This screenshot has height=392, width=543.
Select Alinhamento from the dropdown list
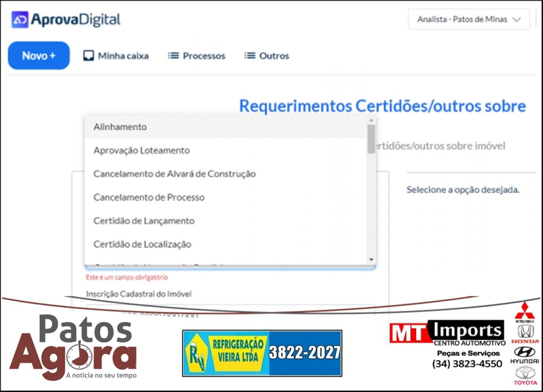click(226, 127)
